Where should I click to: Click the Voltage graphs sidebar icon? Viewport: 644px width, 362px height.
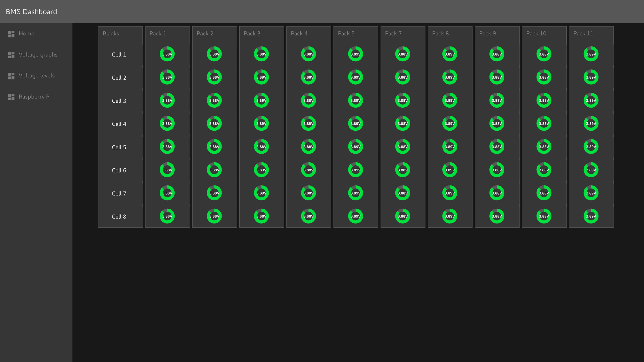11,55
